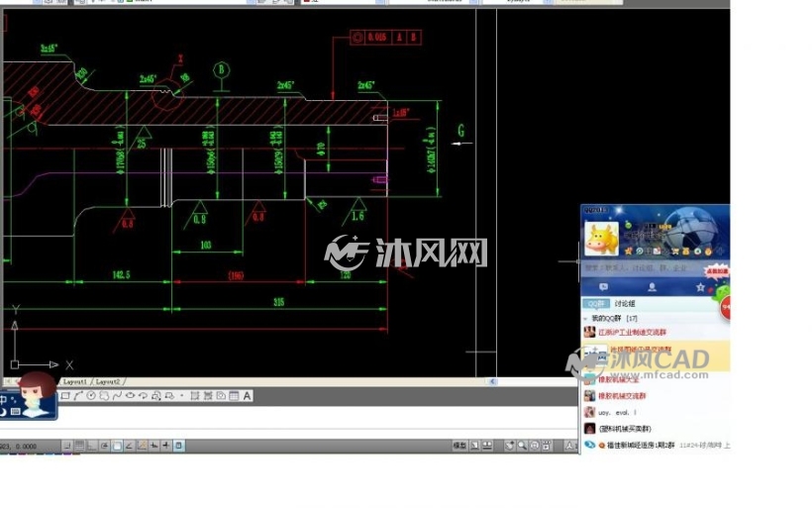
Task: Toggle Snap mode in status bar
Action: coord(67,446)
